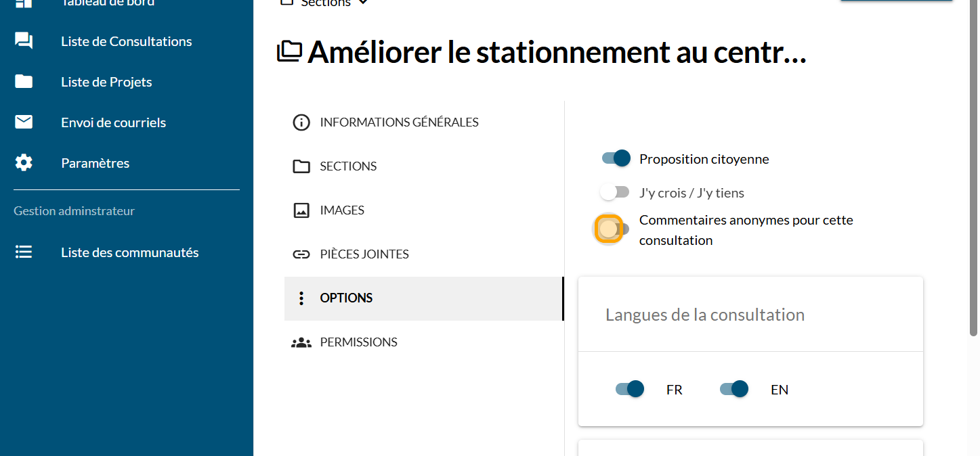Click the Pièces Jointes link icon

(301, 254)
